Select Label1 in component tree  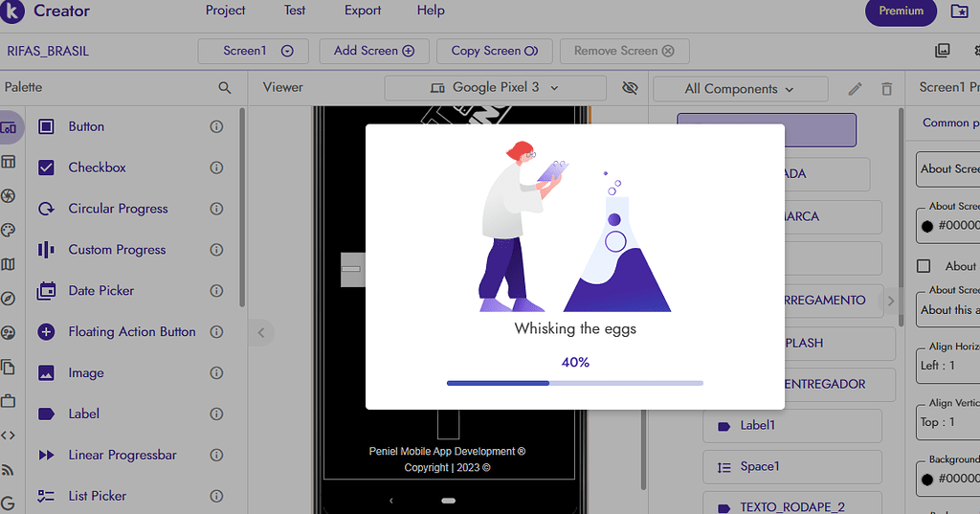(791, 426)
